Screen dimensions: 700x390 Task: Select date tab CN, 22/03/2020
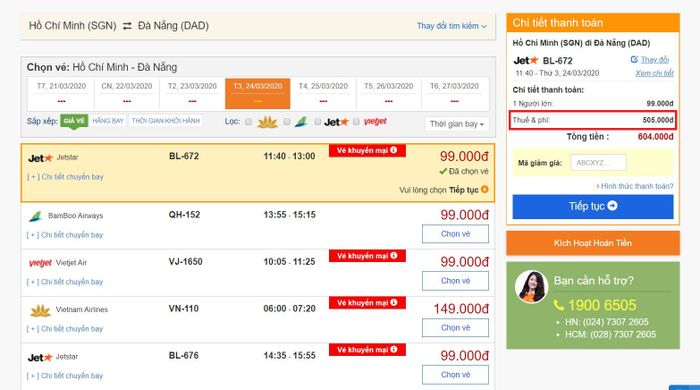tap(127, 93)
